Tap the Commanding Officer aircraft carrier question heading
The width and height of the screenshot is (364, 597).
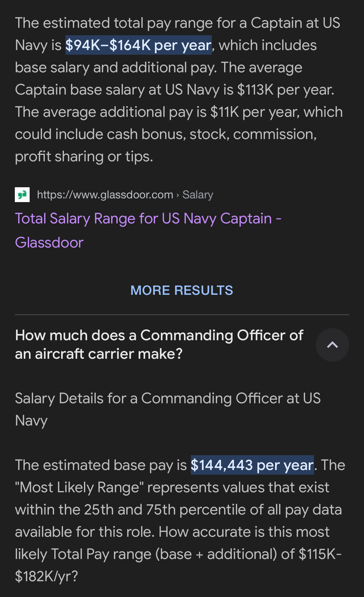click(x=159, y=344)
